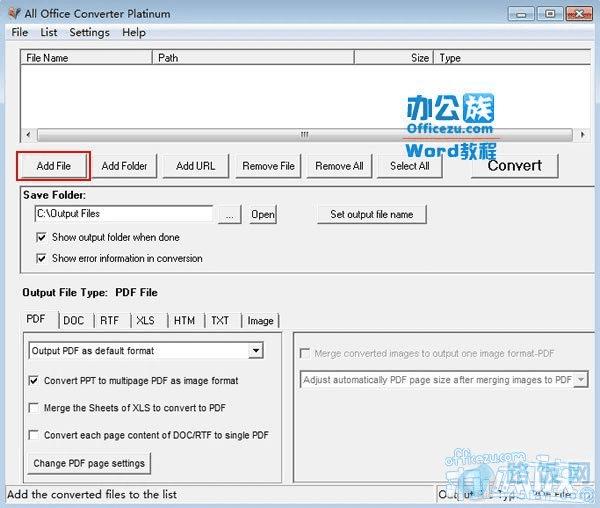Click the Select All button
Viewport: 600px width, 508px height.
pyautogui.click(x=409, y=166)
